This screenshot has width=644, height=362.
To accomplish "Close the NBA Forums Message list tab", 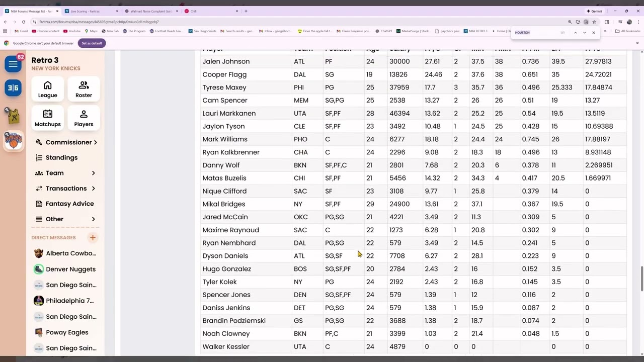I will tap(57, 11).
